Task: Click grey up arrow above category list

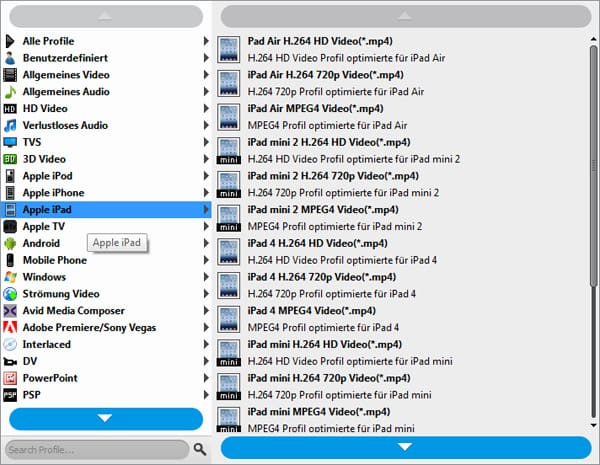Action: [x=106, y=16]
